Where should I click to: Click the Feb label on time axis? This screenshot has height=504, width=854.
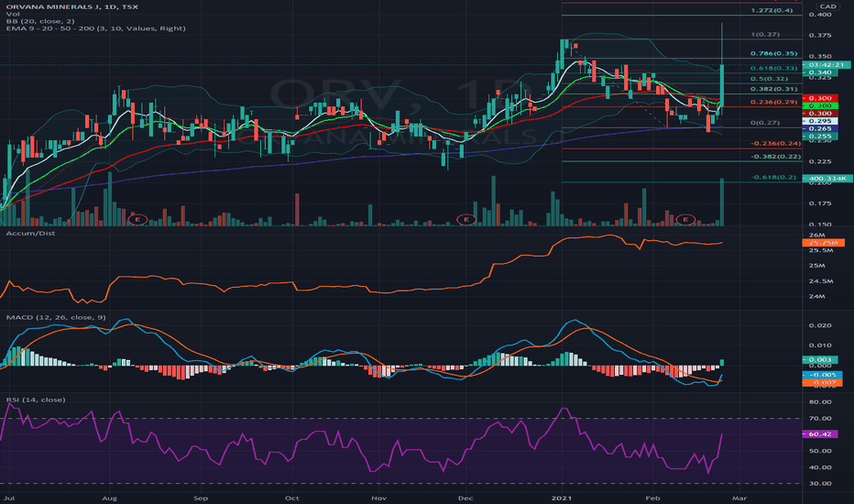coord(652,498)
